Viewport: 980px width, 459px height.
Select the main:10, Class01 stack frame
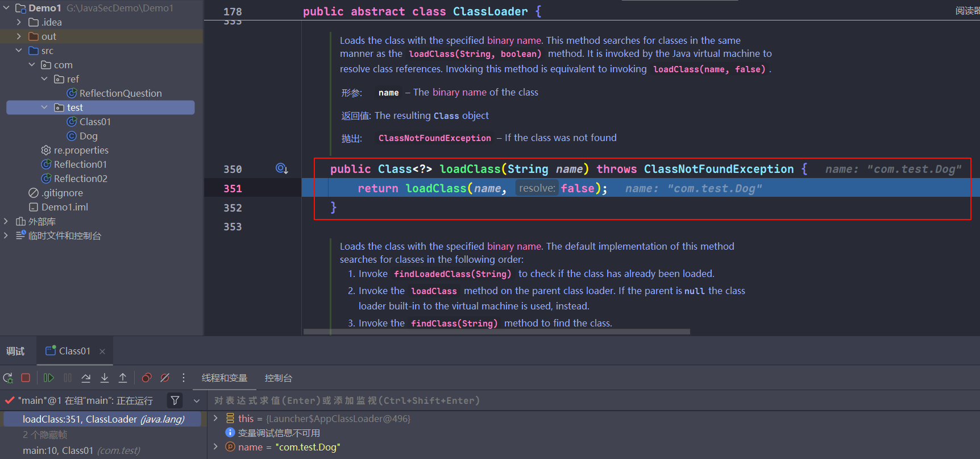(81, 450)
